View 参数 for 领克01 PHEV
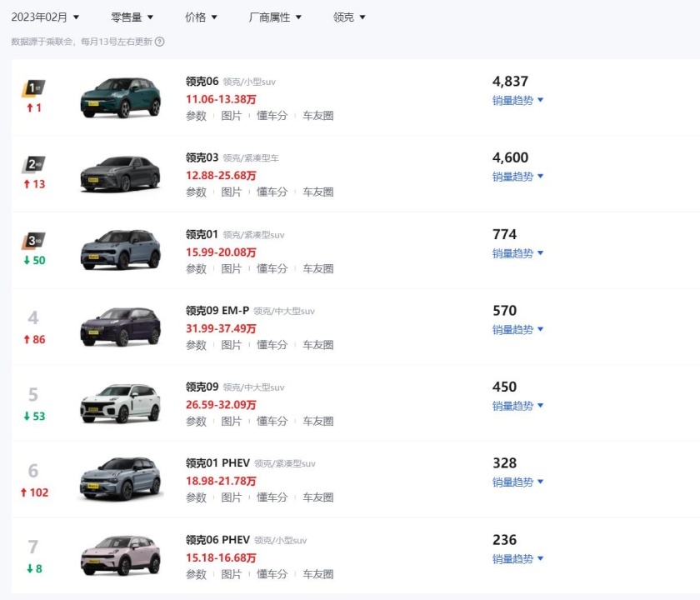Viewport: 700px width, 600px height. coord(196,497)
